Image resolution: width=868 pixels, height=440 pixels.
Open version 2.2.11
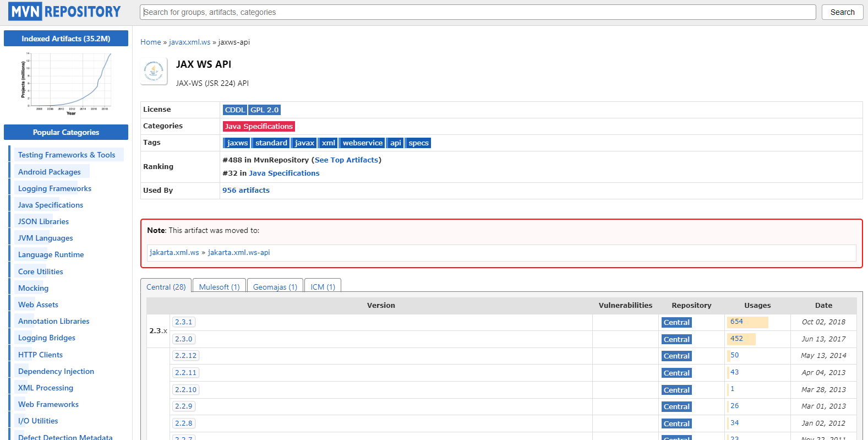[x=186, y=373]
